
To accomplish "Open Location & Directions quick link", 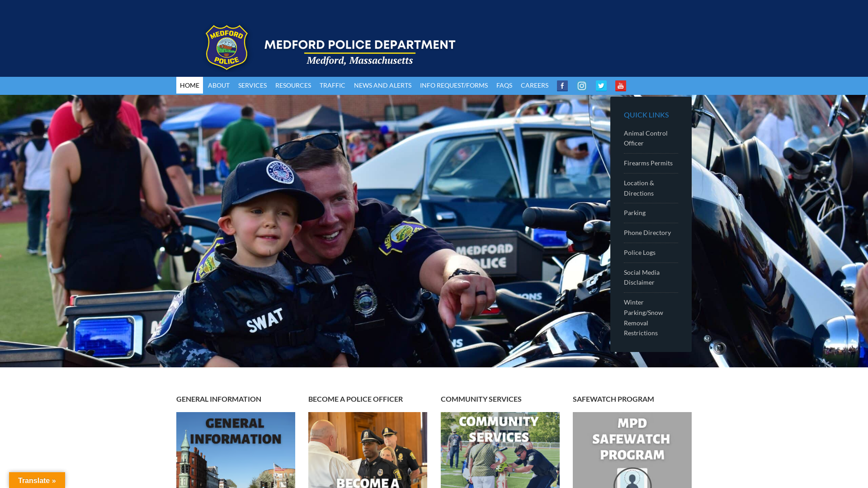I will 639,188.
